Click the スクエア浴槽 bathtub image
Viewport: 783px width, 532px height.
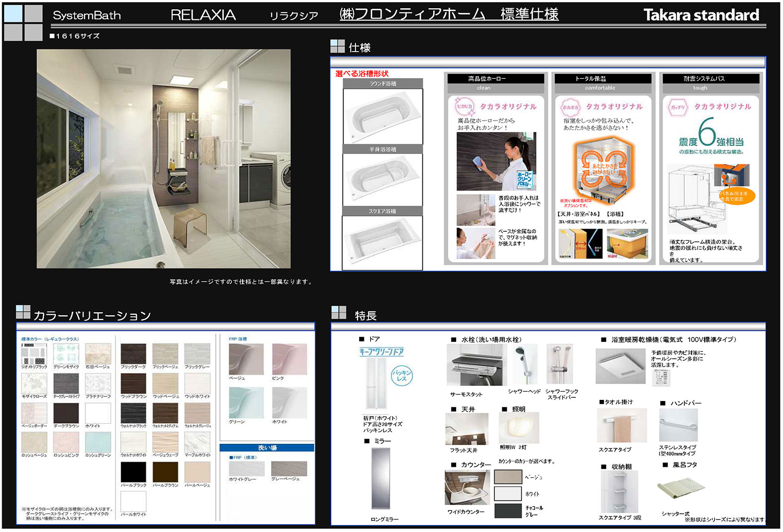pyautogui.click(x=383, y=242)
